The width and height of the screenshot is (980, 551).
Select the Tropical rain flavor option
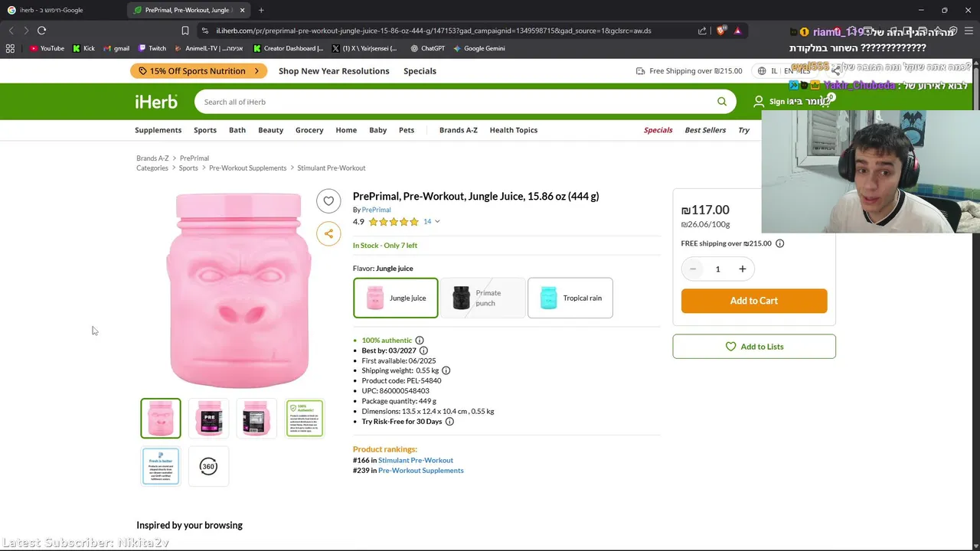coord(570,298)
